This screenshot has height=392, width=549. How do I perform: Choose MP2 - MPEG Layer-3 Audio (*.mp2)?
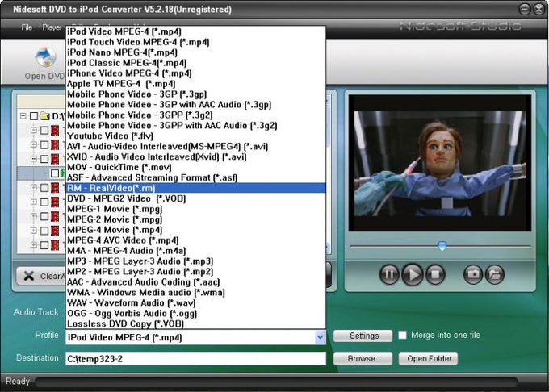[x=195, y=272]
